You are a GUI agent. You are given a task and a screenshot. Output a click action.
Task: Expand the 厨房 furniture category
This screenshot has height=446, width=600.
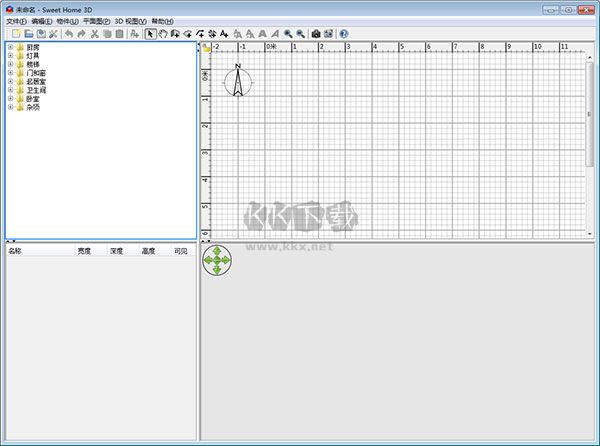click(x=10, y=46)
